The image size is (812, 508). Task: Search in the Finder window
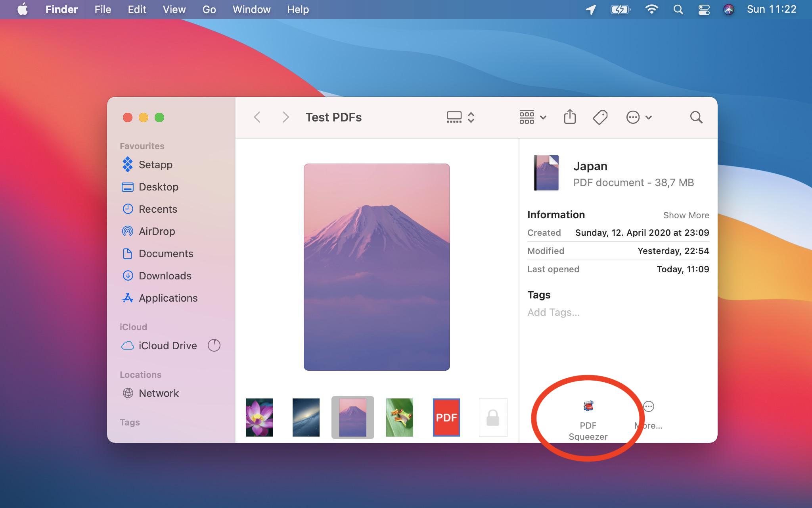696,117
